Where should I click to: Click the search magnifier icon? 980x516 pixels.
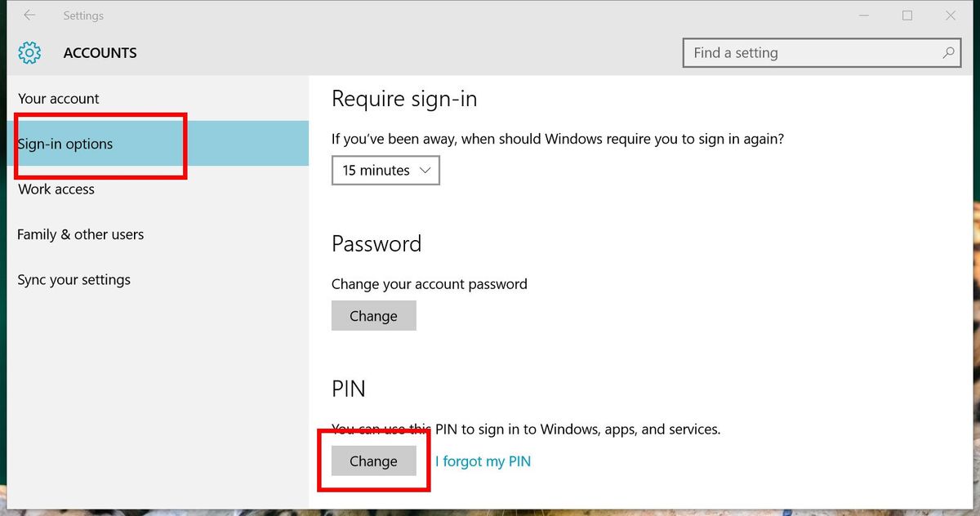pyautogui.click(x=949, y=52)
